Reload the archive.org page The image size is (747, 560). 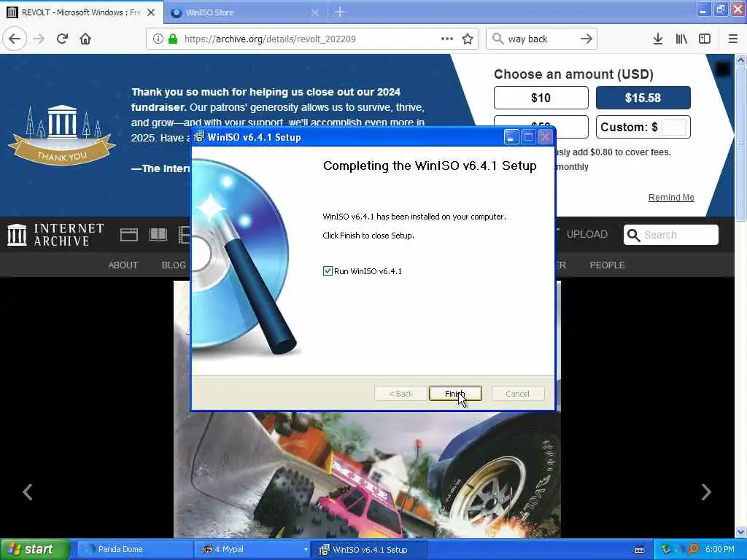point(62,39)
